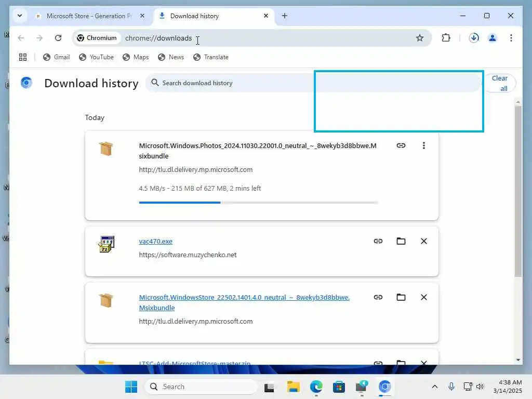Open the vac470.exe file link
Image resolution: width=532 pixels, height=399 pixels.
(156, 241)
